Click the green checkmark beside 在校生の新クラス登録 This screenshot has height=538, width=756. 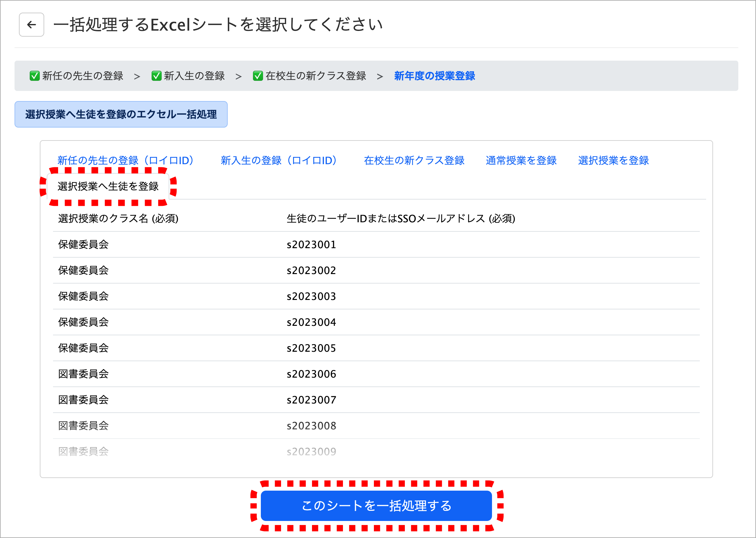click(x=257, y=76)
